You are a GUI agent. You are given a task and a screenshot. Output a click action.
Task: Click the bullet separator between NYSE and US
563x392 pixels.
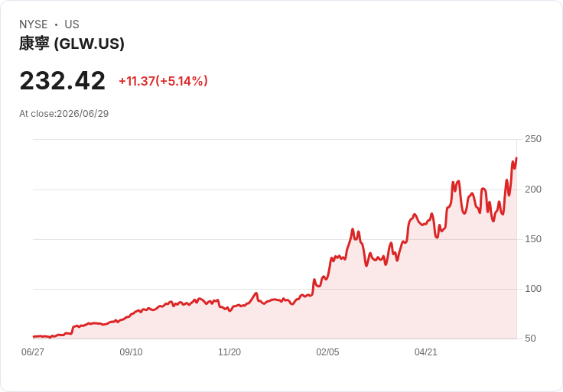coord(56,24)
